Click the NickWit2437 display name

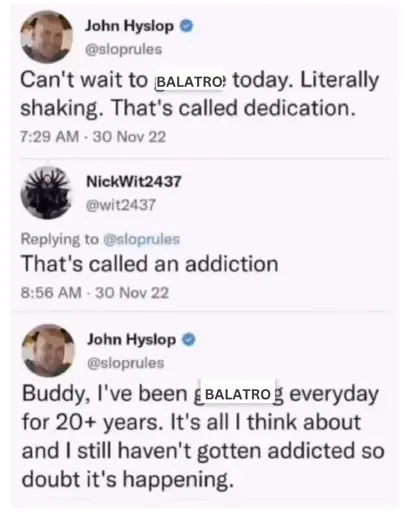tap(134, 181)
